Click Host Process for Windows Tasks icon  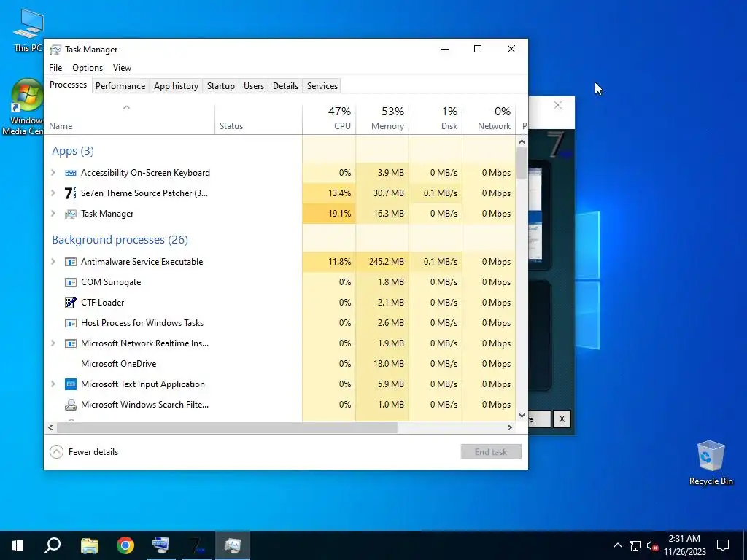(x=71, y=323)
